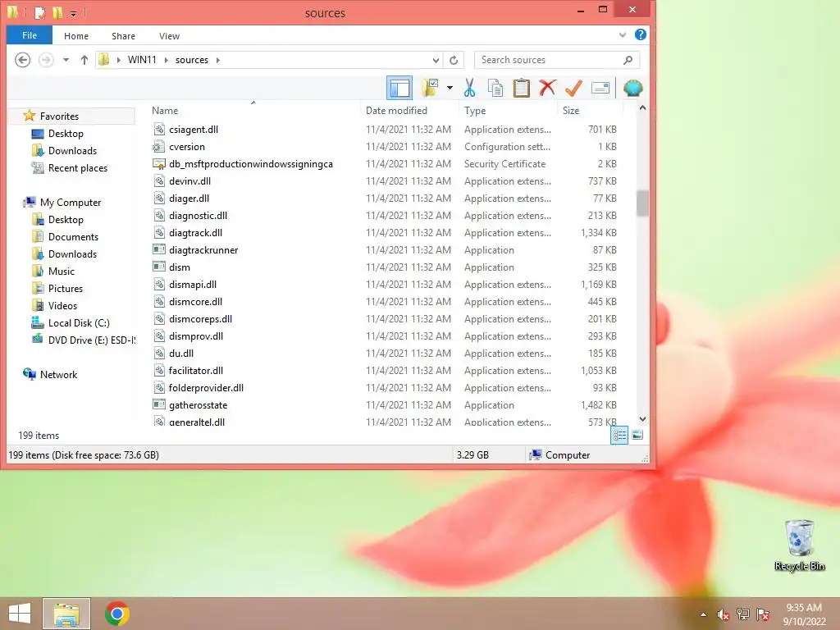Click the search magnifier icon
This screenshot has width=840, height=630.
(628, 60)
